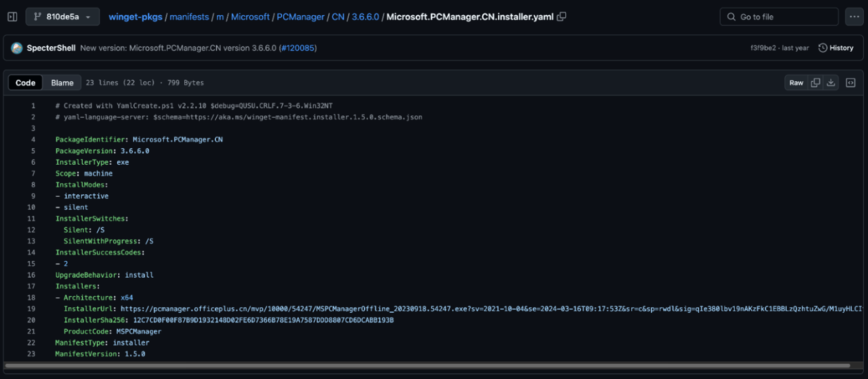Click the Go to file search field
The image size is (868, 379).
click(779, 17)
